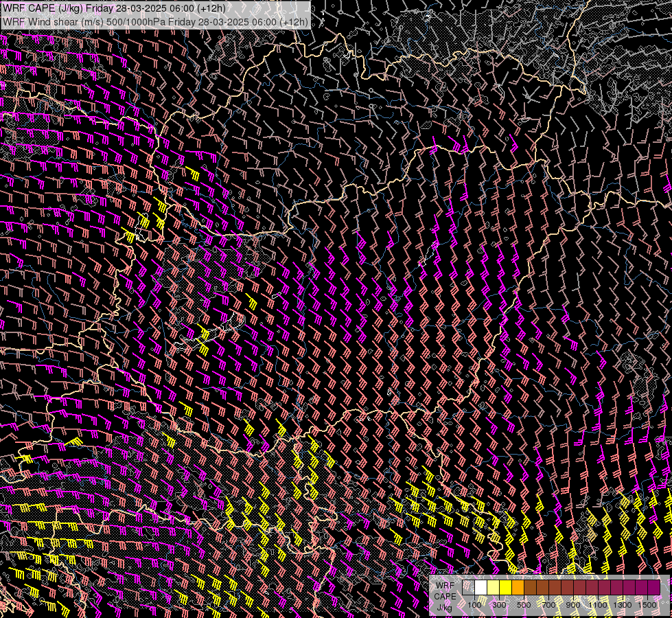
Task: Select the transparent legend cell before 100
Action: [468, 588]
